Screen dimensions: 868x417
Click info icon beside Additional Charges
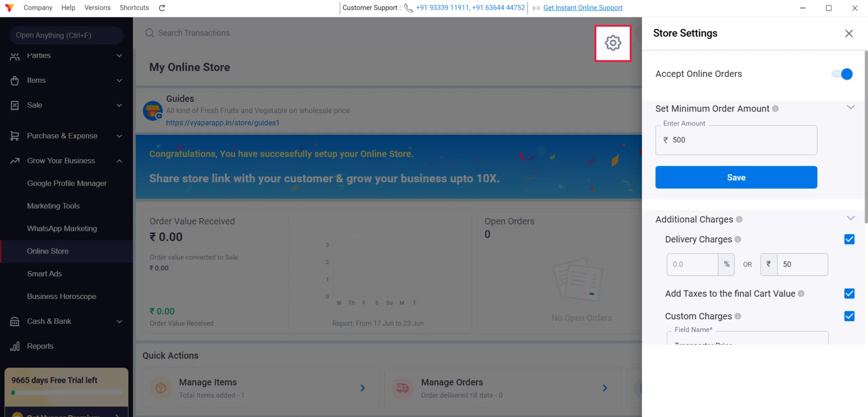739,220
